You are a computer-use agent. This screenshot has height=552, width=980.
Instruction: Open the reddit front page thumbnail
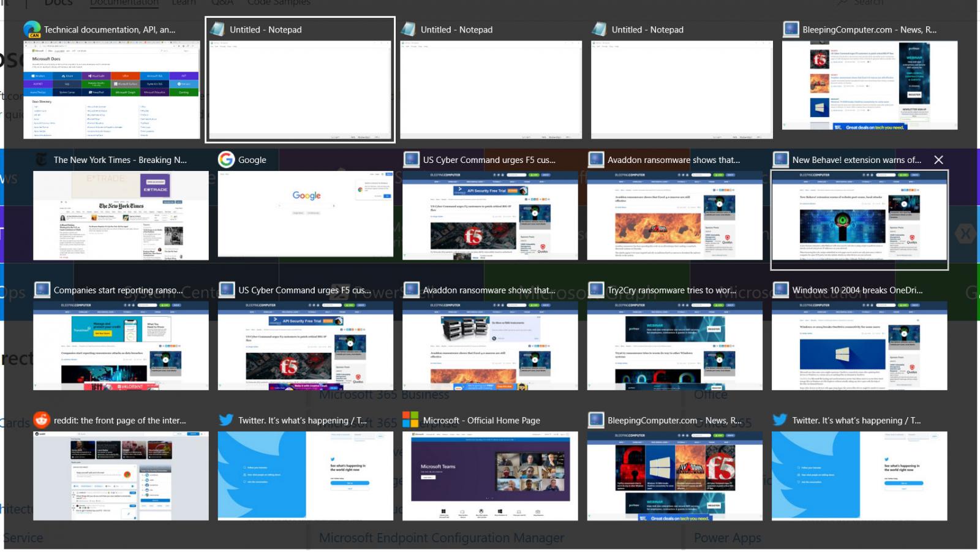click(121, 476)
